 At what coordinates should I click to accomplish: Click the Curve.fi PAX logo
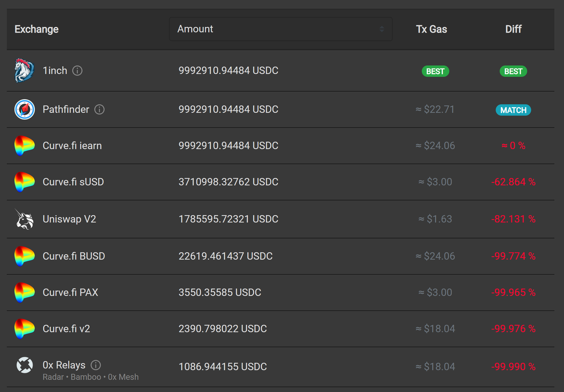point(24,292)
